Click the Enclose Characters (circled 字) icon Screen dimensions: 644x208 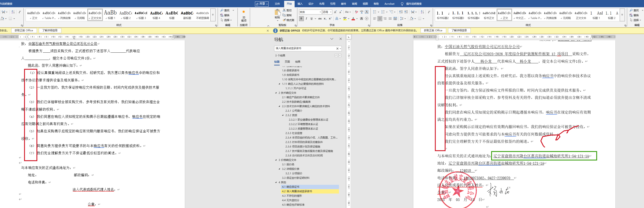click(367, 19)
